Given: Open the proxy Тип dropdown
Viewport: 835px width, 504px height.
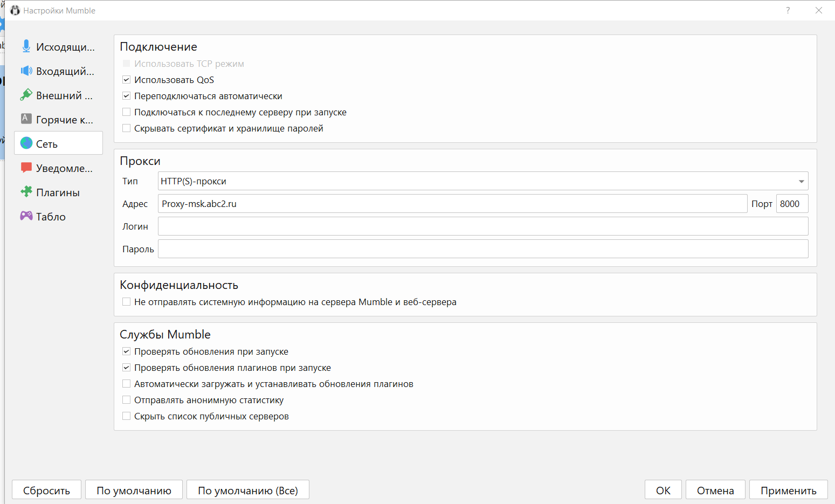Looking at the screenshot, I should coord(483,181).
